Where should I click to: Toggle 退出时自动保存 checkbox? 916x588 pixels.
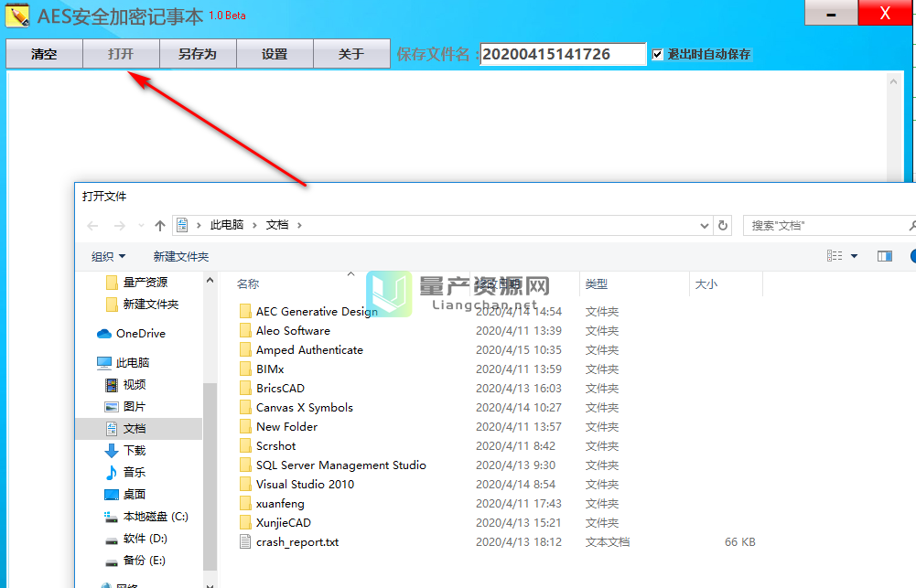658,54
